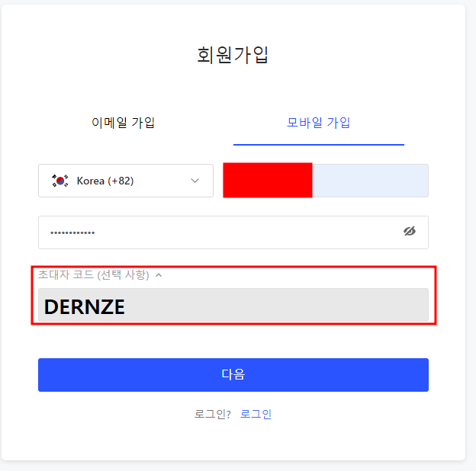Click the blue 다음 button

[233, 375]
